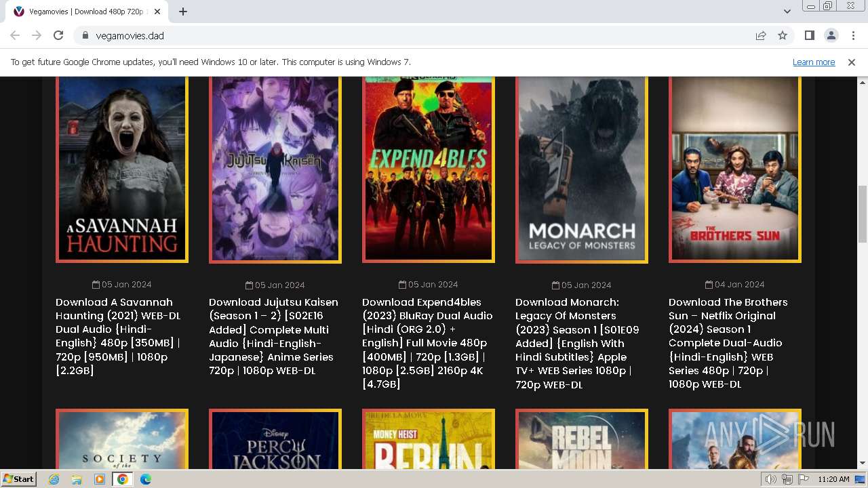
Task: Click the 04 Jan 2024 date under Brothers Sun
Action: click(x=735, y=285)
